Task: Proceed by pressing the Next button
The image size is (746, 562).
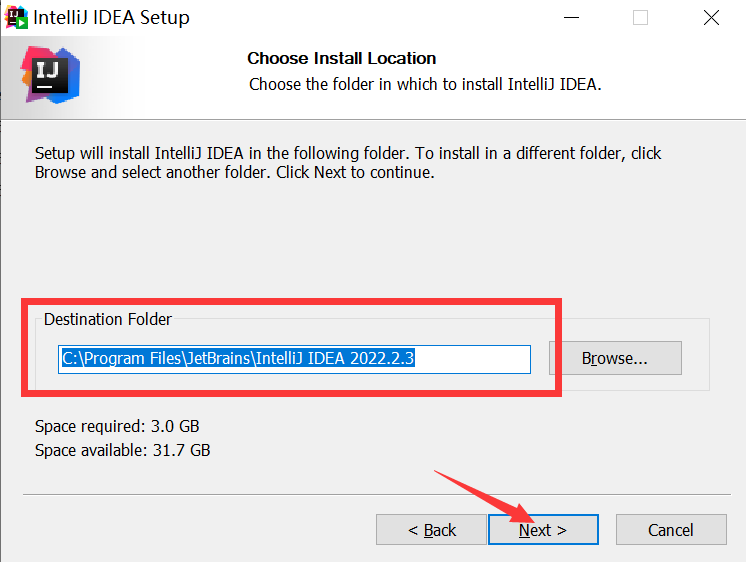Action: 543,530
